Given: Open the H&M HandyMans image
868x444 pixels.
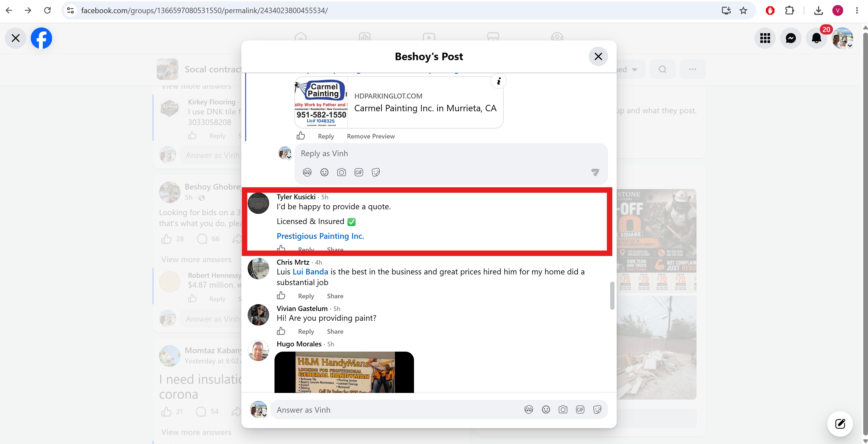Looking at the screenshot, I should click(x=344, y=372).
